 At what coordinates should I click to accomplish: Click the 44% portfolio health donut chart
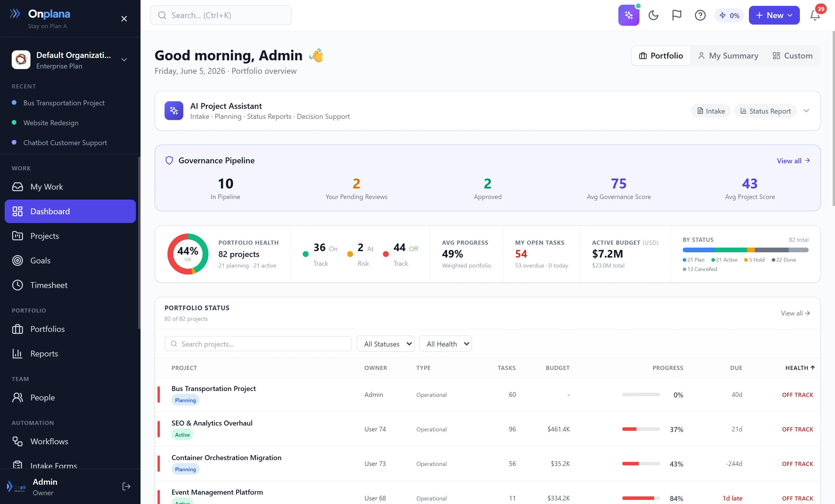click(188, 254)
